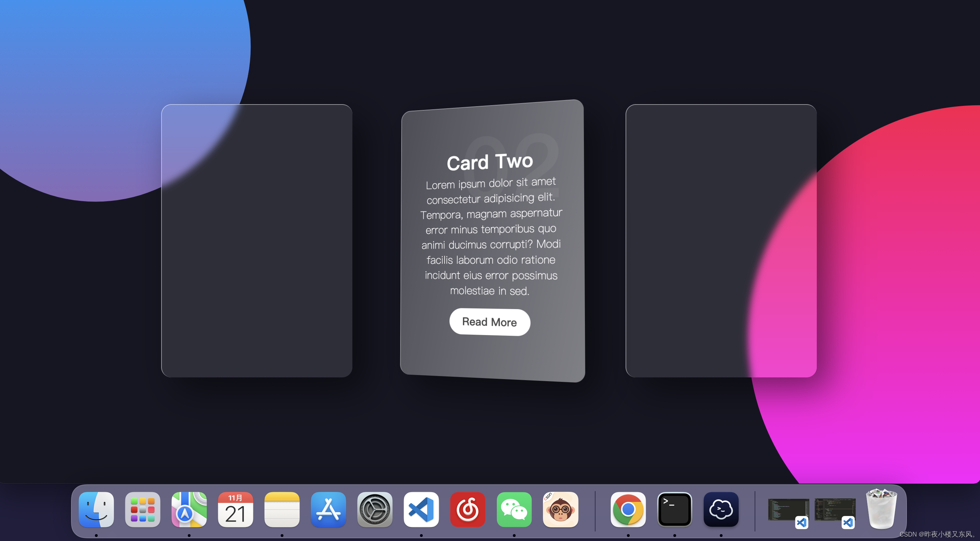Open WeChat from the dock
The width and height of the screenshot is (980, 541).
(514, 510)
